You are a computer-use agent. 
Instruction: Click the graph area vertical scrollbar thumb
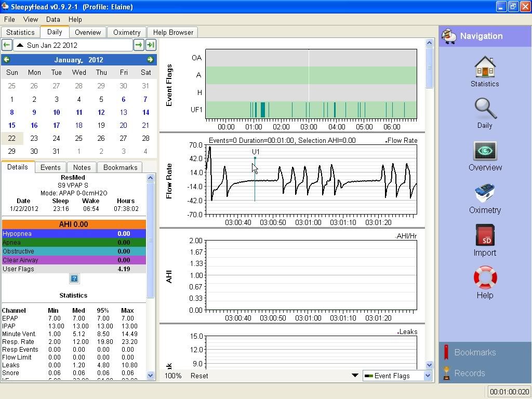[429, 68]
